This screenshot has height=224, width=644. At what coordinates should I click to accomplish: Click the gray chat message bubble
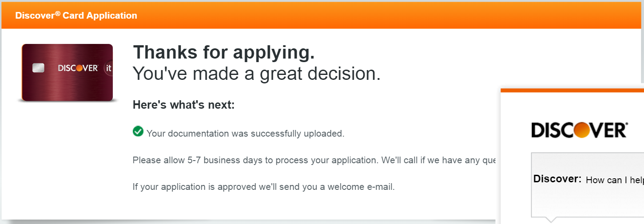coord(586,200)
